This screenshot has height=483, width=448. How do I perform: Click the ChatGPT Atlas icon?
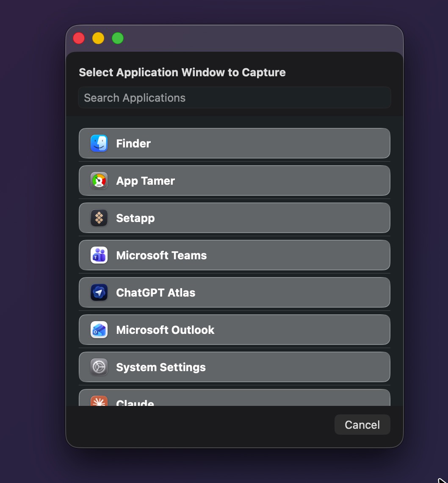[99, 292]
